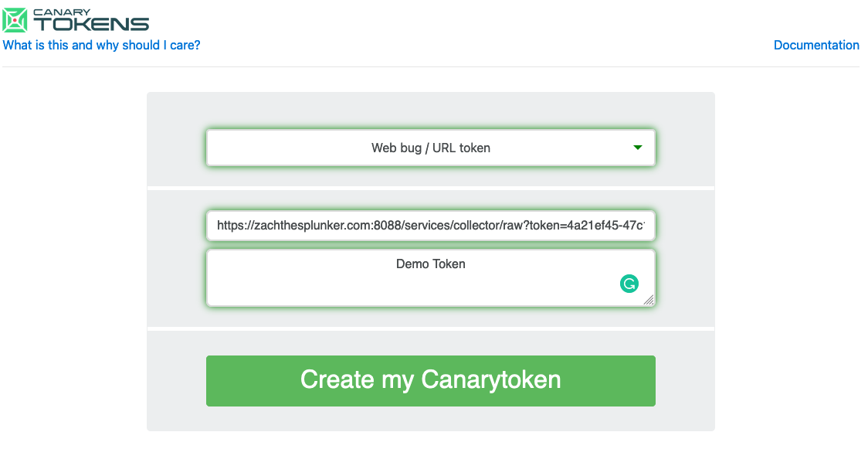Viewport: 868px width, 449px height.
Task: Click the memo box resize handle
Action: pos(649,300)
